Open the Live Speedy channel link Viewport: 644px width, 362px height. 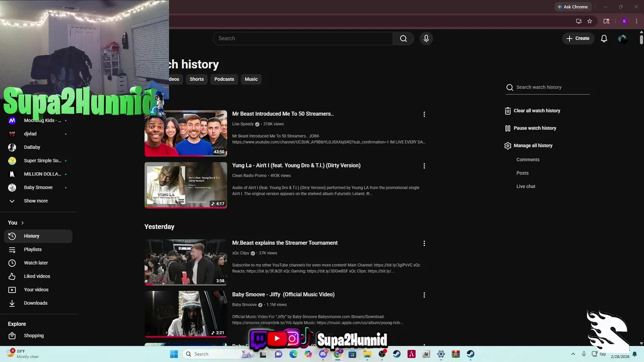pyautogui.click(x=243, y=124)
